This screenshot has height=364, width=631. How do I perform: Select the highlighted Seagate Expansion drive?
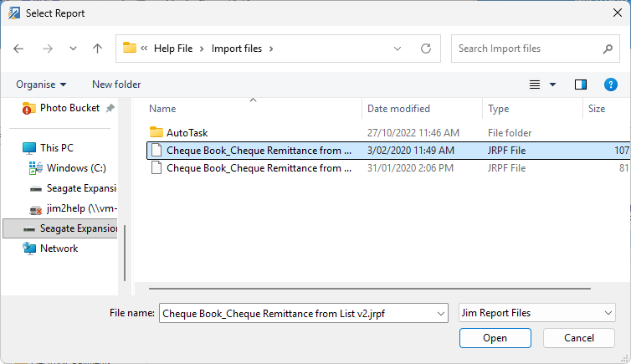pyautogui.click(x=60, y=228)
